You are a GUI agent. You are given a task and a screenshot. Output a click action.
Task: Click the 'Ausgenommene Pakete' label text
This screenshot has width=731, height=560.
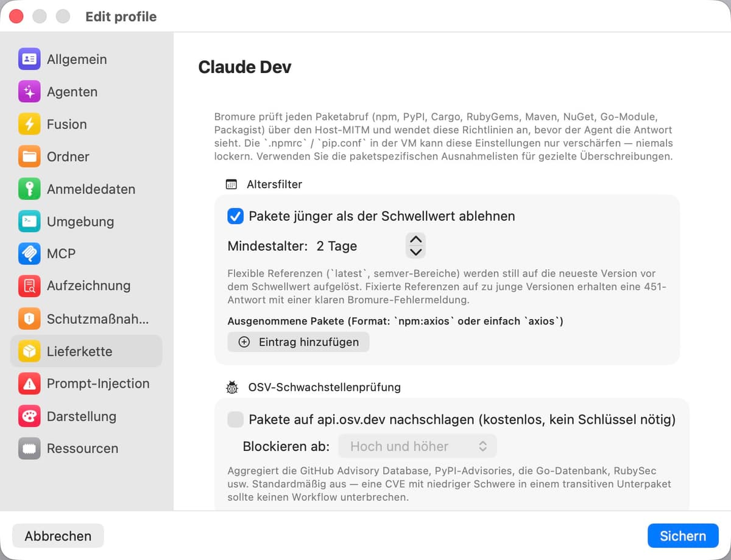point(395,321)
